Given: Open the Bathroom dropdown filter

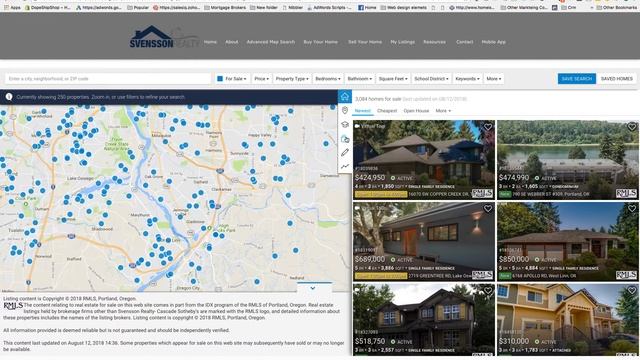Looking at the screenshot, I should point(360,78).
